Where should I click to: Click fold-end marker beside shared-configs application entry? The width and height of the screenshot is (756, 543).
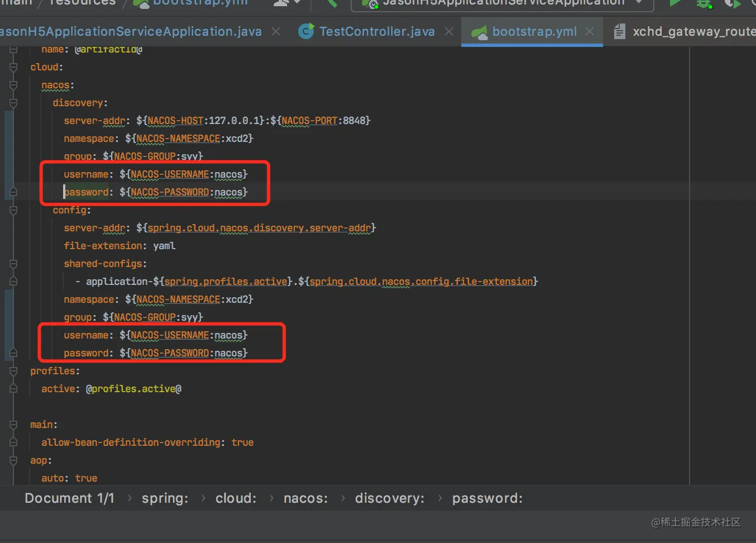click(13, 282)
